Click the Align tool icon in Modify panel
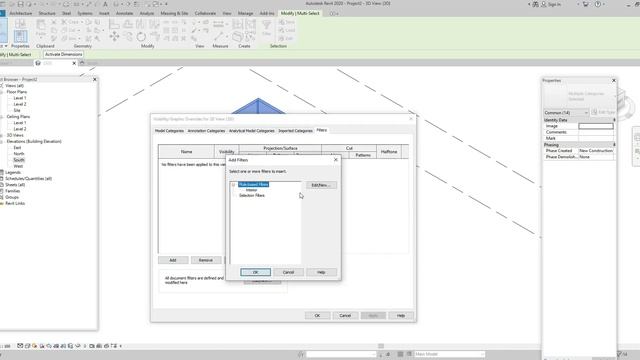640x360 pixels. click(x=114, y=25)
